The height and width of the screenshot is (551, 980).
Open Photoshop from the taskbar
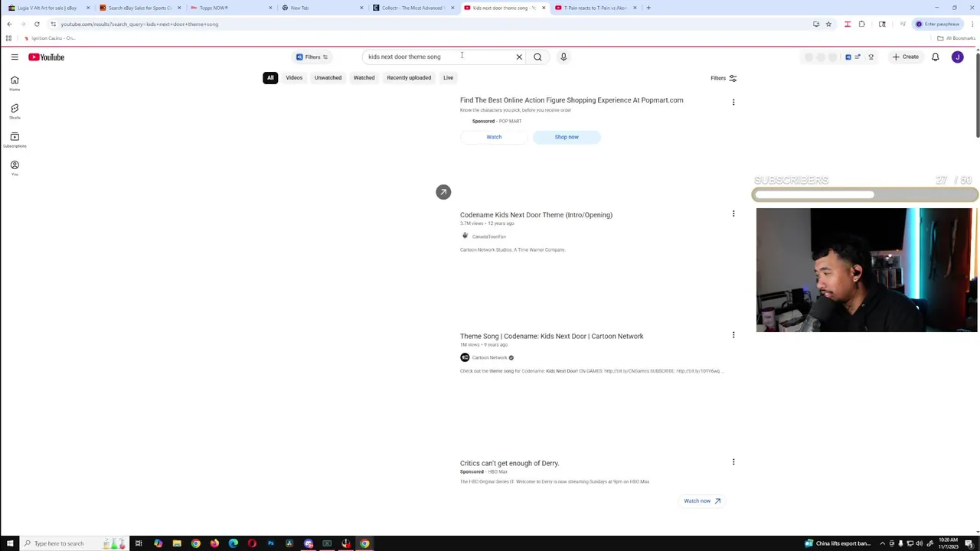point(271,543)
